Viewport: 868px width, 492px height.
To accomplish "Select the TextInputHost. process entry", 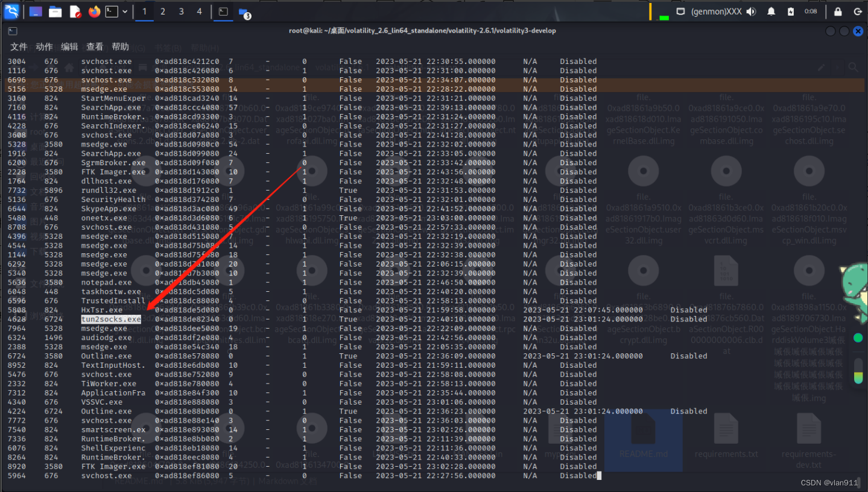I will [113, 365].
